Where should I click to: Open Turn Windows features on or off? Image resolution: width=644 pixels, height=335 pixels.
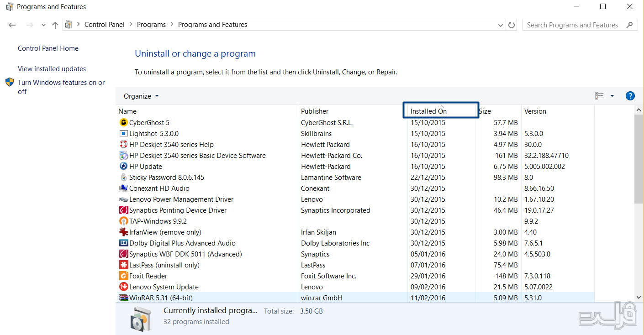(x=61, y=87)
